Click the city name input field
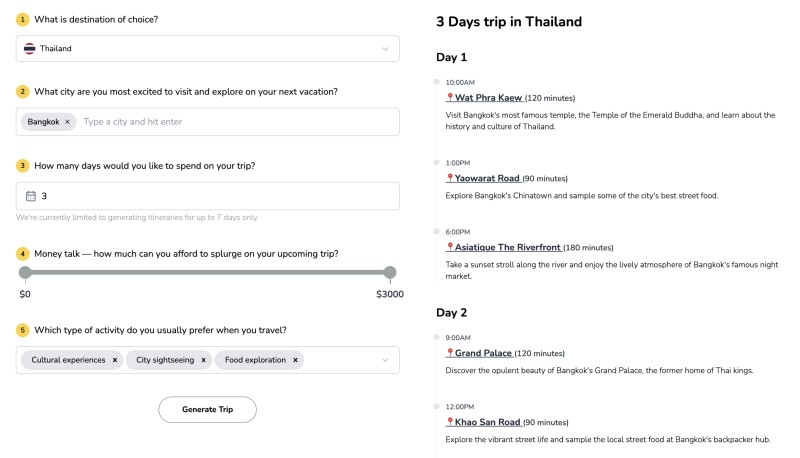The image size is (800, 458). [x=238, y=122]
